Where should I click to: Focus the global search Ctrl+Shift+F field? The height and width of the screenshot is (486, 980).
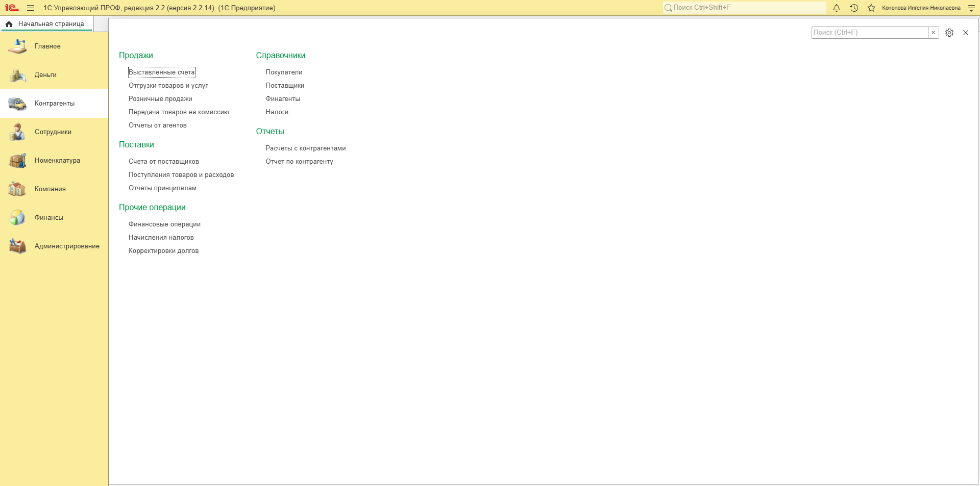click(744, 8)
